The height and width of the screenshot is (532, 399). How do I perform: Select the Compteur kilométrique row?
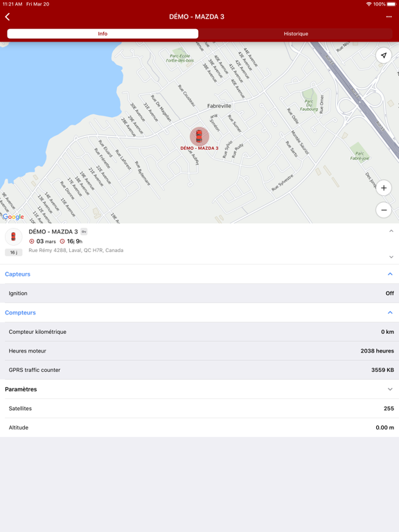199,332
